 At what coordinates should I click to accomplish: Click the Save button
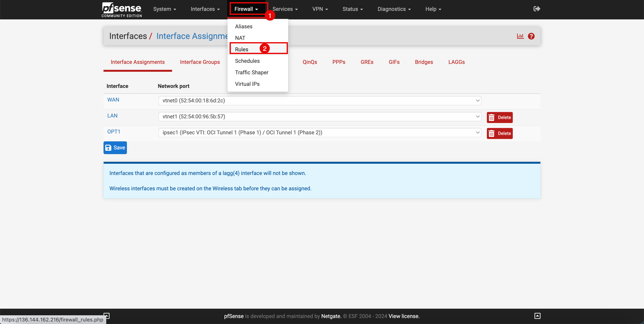(115, 147)
